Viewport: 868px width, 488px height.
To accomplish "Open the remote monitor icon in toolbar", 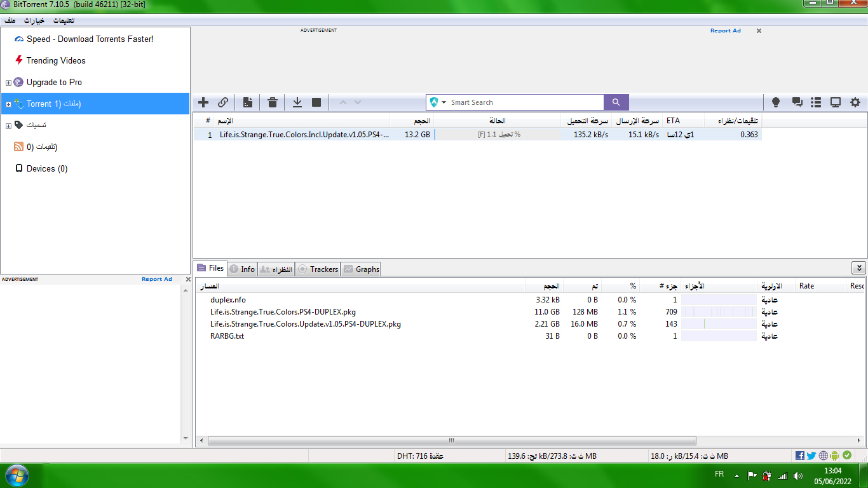I will [x=836, y=102].
